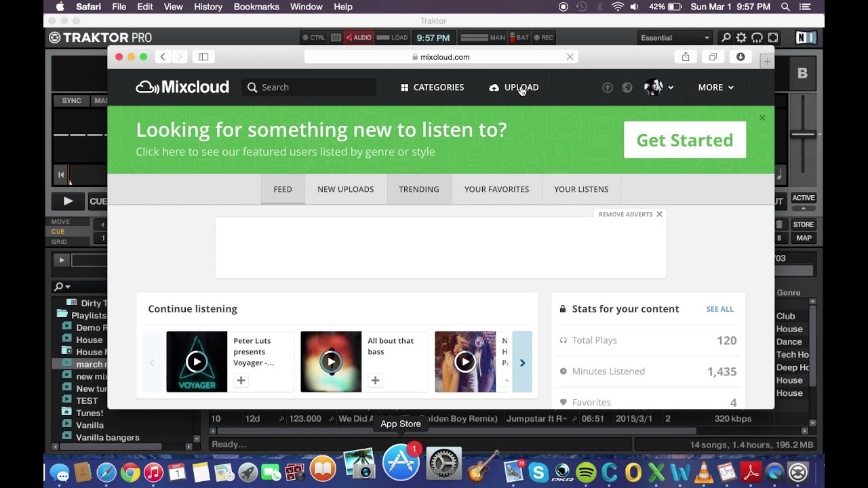
Task: Open the Bookmarks menu in menu bar
Action: 256,7
